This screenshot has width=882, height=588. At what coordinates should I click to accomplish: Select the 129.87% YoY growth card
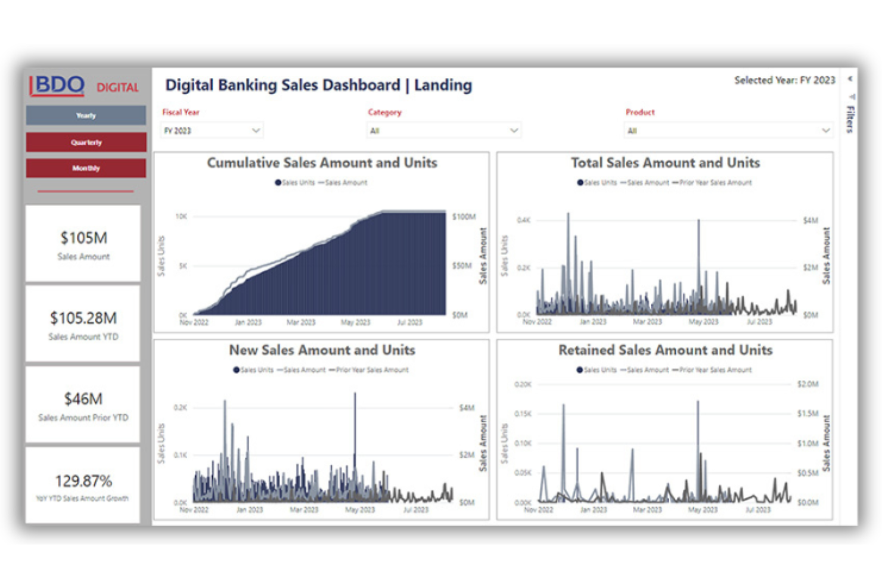(x=83, y=486)
